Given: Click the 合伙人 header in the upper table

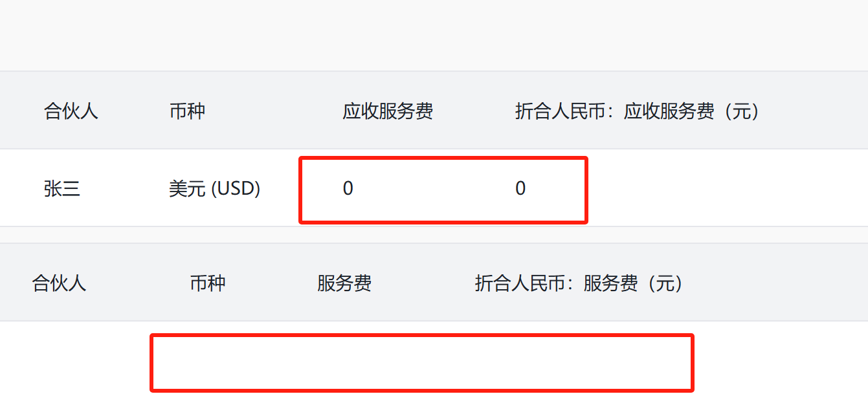Looking at the screenshot, I should (71, 111).
